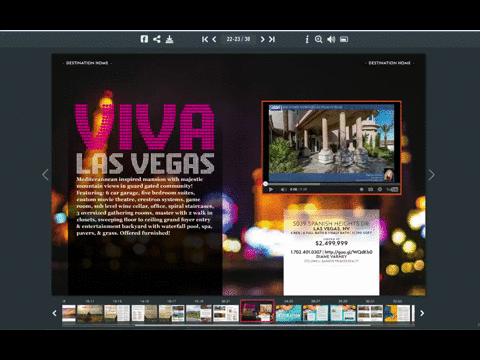The image size is (480, 360).
Task: Click the video fullscreen control
Action: click(380, 189)
